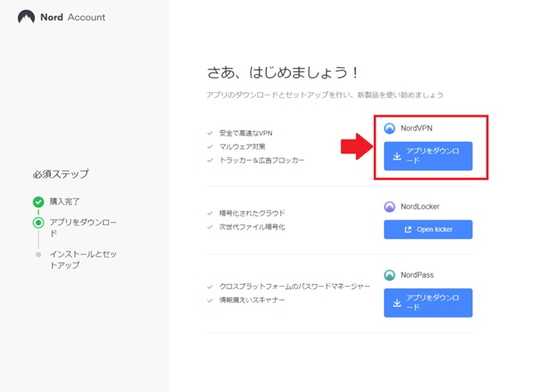
Task: Click the 暗号化されたクラウド feature text
Action: pos(252,213)
